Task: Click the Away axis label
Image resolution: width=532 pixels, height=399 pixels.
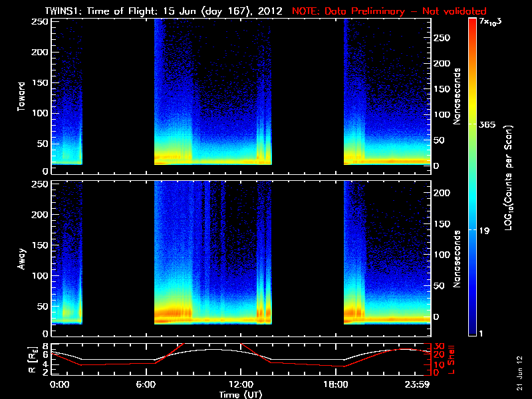Action: pos(21,259)
